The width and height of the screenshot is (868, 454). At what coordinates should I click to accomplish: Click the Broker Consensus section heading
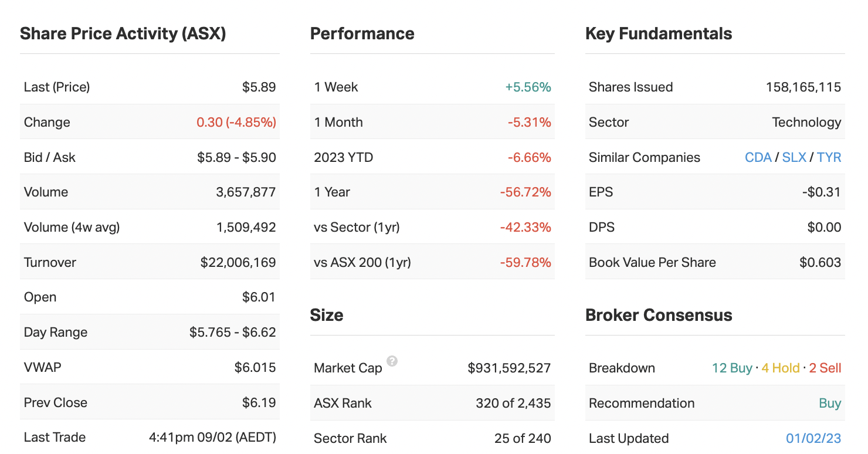click(x=658, y=315)
